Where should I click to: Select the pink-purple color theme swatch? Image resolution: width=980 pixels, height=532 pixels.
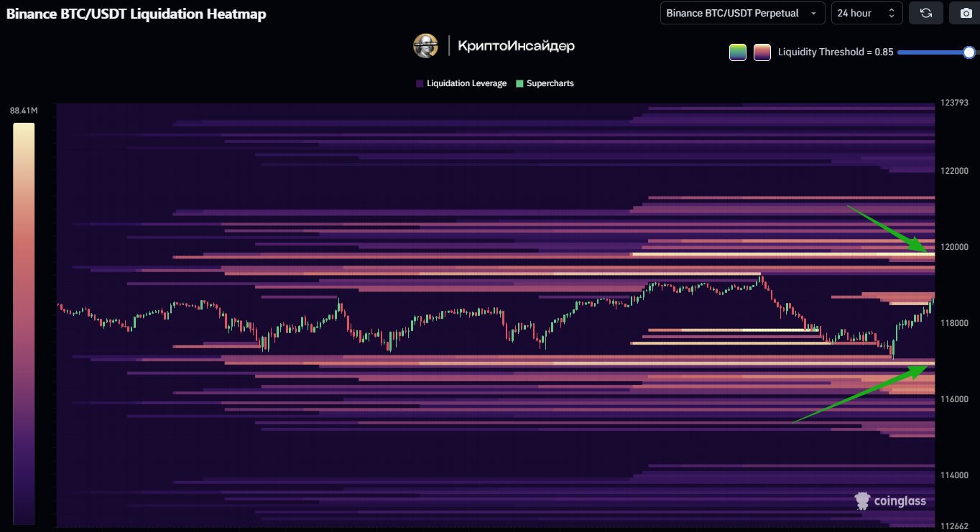(762, 52)
